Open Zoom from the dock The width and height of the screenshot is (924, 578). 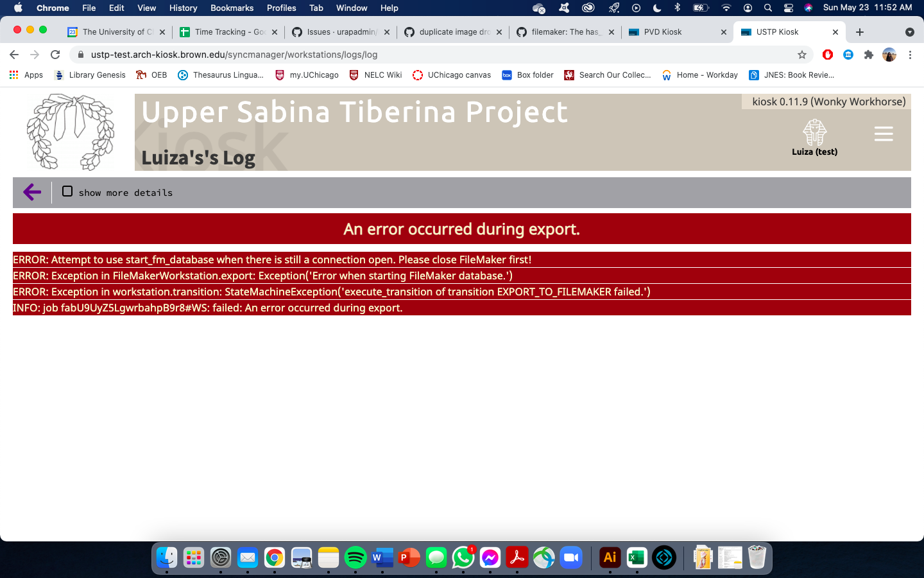click(x=571, y=557)
